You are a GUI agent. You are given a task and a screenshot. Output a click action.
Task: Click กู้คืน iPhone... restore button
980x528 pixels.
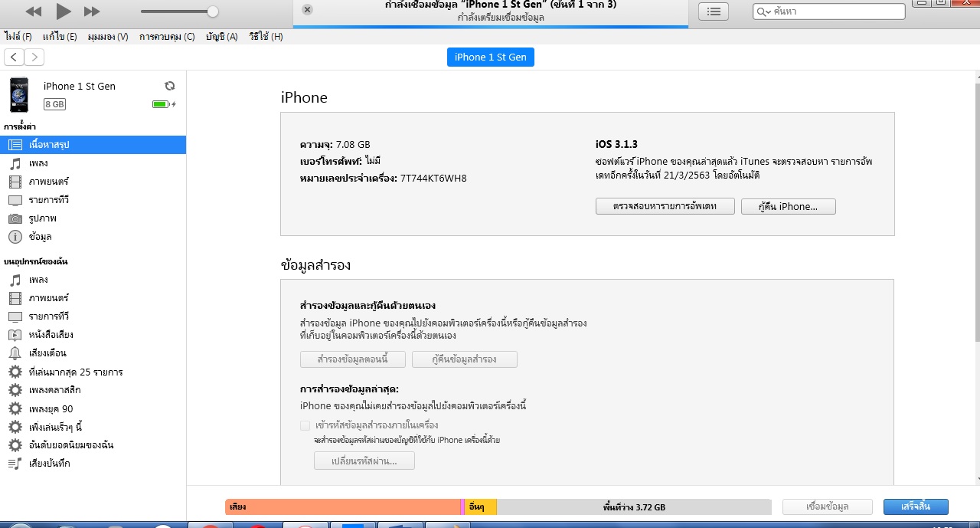789,206
